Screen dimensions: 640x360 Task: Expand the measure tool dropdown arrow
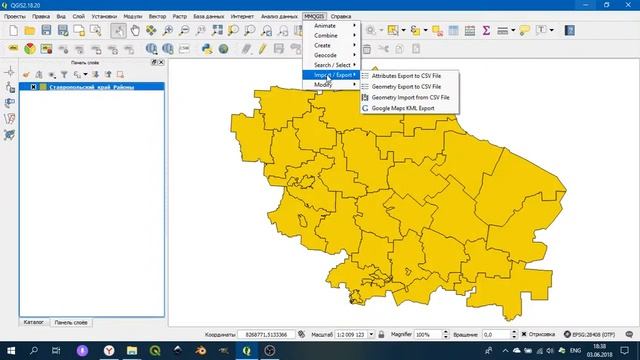(x=513, y=30)
